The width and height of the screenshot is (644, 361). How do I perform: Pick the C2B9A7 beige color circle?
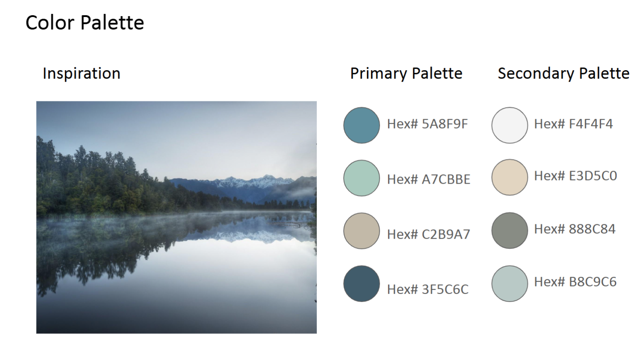(x=361, y=231)
